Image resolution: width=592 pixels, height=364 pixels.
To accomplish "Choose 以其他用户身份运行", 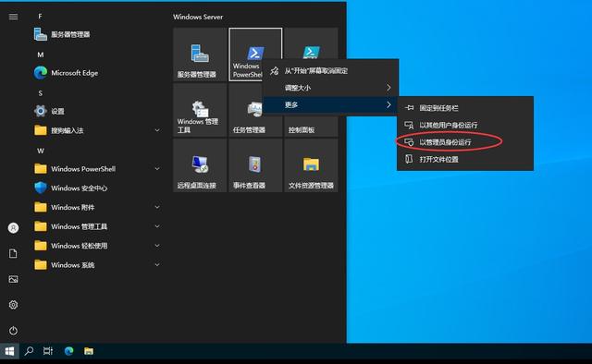I will pyautogui.click(x=465, y=125).
